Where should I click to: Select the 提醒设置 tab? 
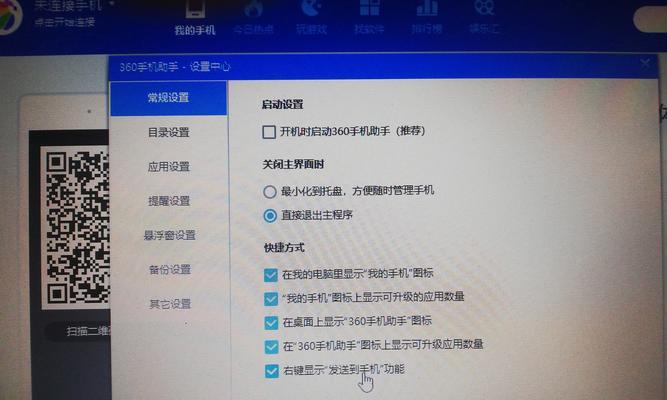169,201
